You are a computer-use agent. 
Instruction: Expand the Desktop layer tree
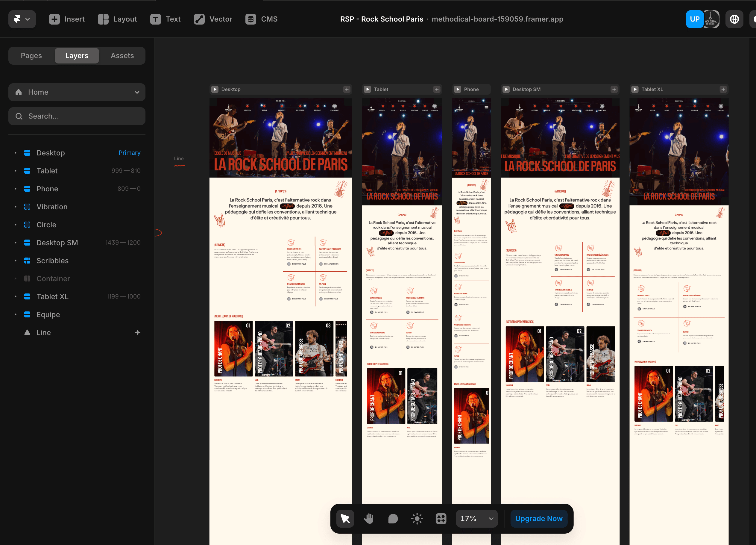(15, 153)
